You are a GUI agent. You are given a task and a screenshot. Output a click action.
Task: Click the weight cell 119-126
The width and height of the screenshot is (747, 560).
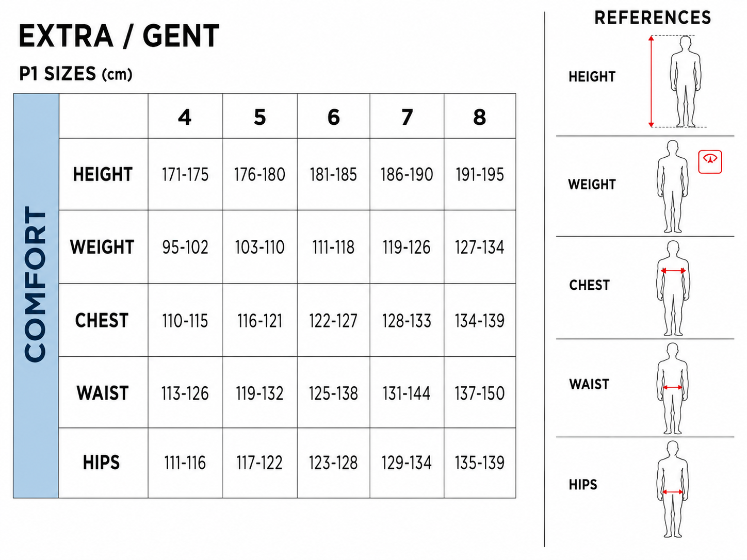pos(407,247)
